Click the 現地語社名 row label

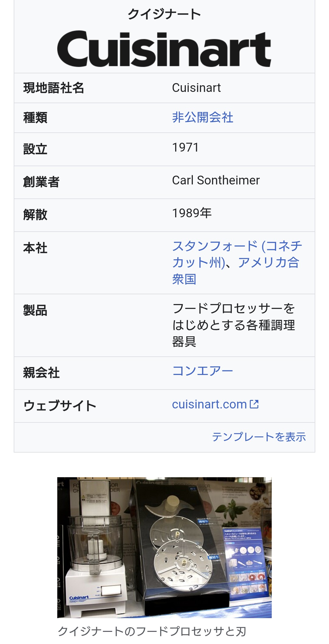(54, 88)
